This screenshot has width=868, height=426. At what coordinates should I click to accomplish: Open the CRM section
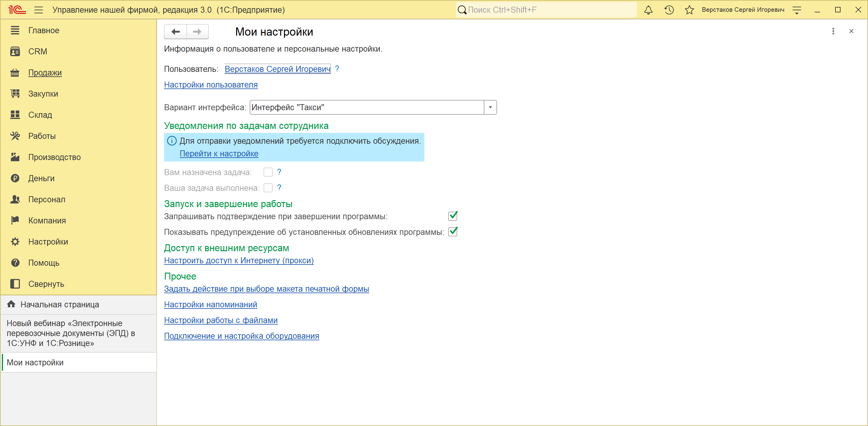click(x=38, y=52)
